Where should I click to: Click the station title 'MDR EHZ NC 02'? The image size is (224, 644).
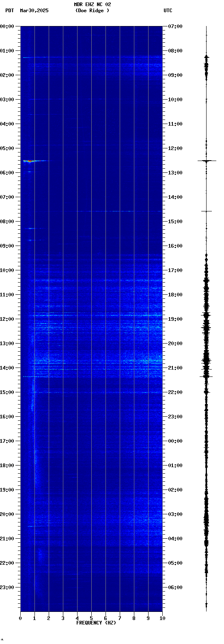92,4
